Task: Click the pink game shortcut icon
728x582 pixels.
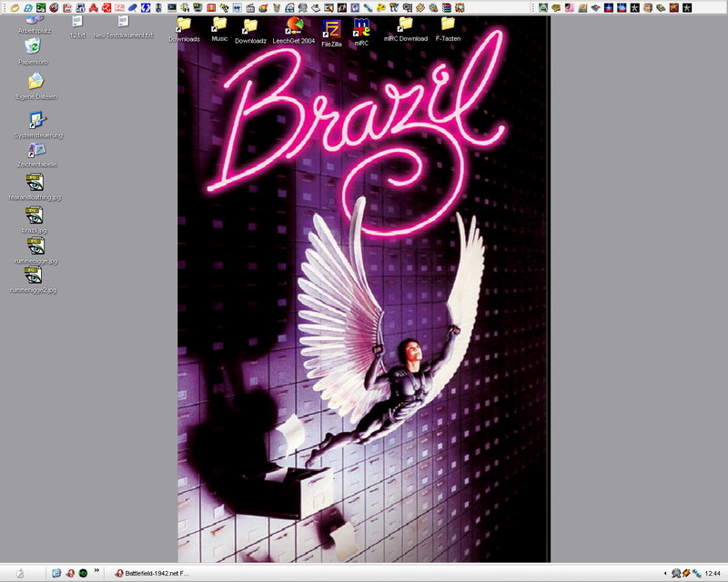Action: (570, 7)
